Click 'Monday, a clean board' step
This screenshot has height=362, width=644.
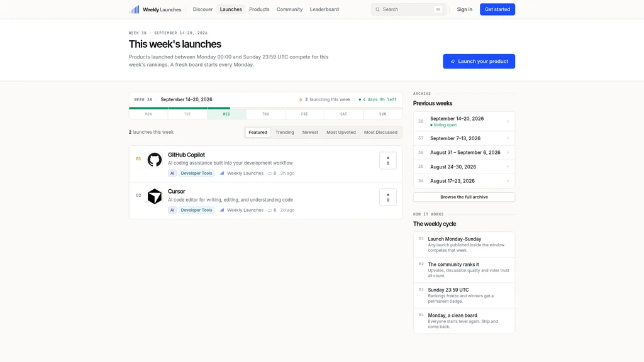click(x=464, y=321)
